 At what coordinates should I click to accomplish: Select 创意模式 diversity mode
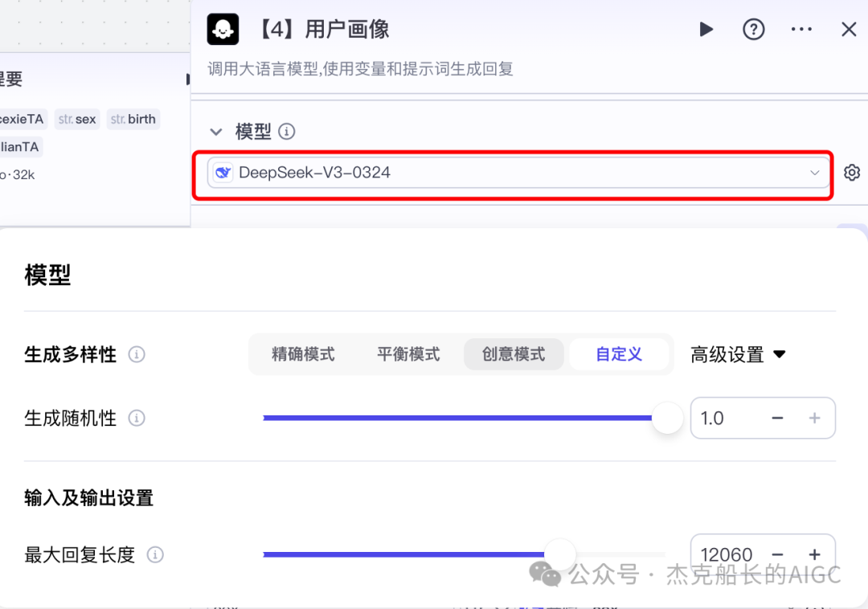click(x=514, y=354)
